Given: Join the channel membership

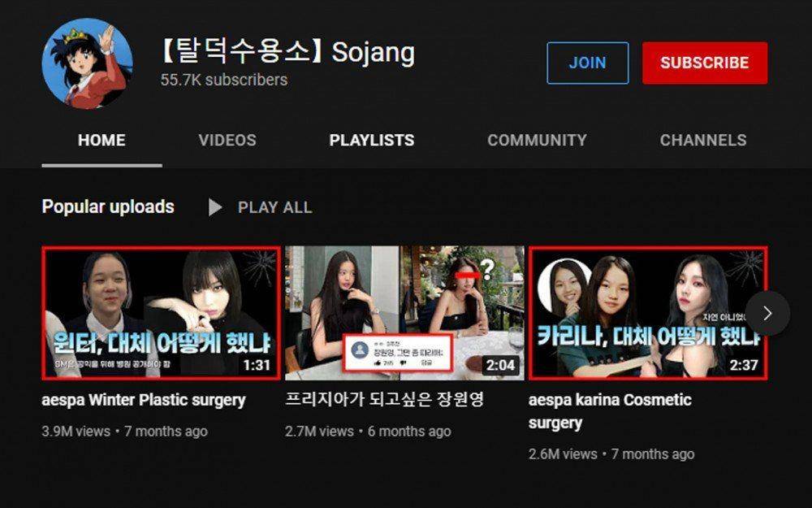Looking at the screenshot, I should (x=587, y=63).
